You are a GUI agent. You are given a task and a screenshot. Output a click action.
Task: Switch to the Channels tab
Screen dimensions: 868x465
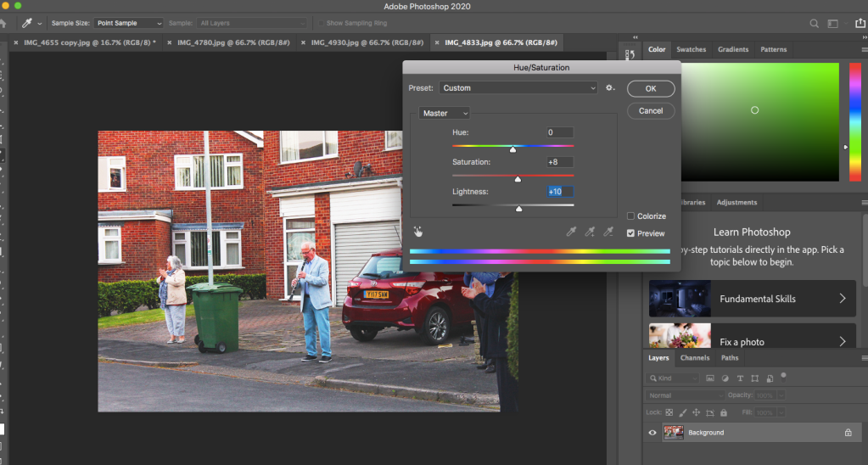(x=695, y=358)
